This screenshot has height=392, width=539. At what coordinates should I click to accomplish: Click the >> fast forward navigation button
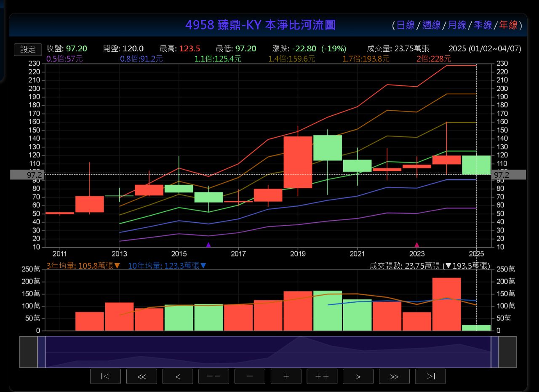click(394, 376)
